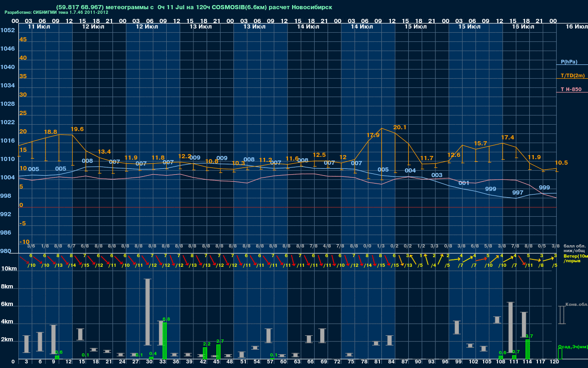Click the T/TD(2m) legend label
The height and width of the screenshot is (368, 588).
pyautogui.click(x=572, y=75)
